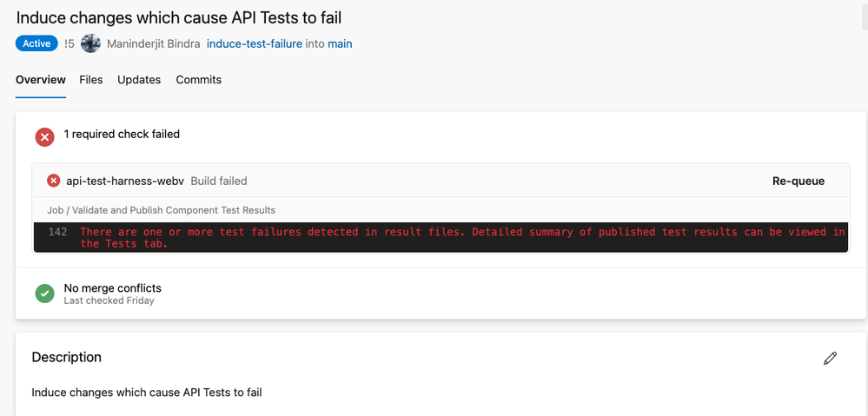Open the main target branch link
This screenshot has width=868, height=416.
[340, 43]
